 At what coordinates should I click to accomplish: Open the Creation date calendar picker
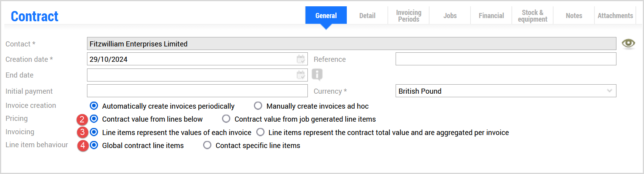(x=301, y=59)
